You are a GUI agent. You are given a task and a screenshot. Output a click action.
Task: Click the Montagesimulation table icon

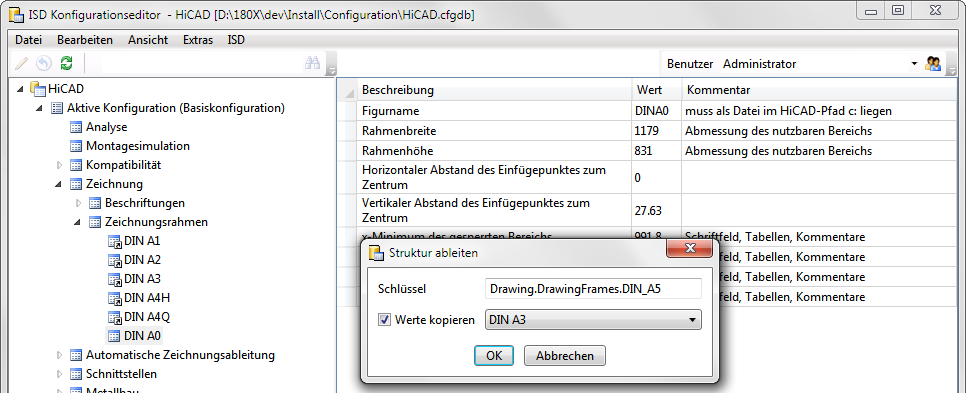coord(76,146)
